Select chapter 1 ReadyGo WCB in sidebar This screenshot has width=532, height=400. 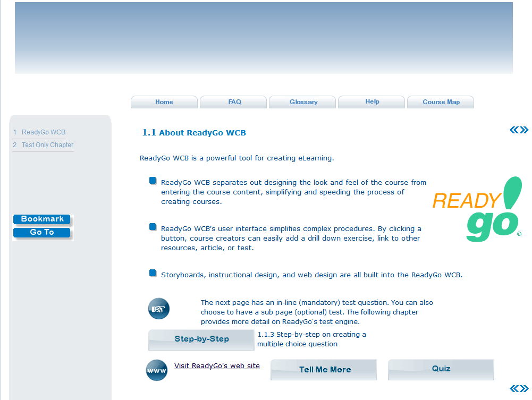[39, 132]
